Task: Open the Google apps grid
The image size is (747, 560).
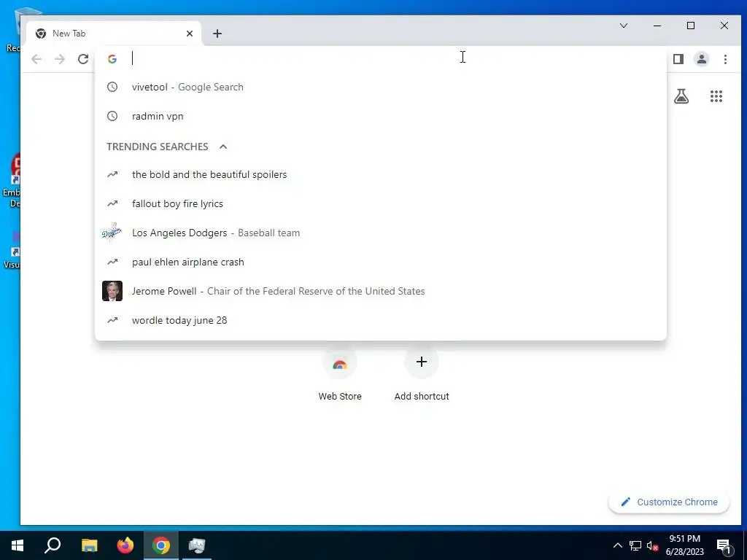Action: click(x=716, y=97)
